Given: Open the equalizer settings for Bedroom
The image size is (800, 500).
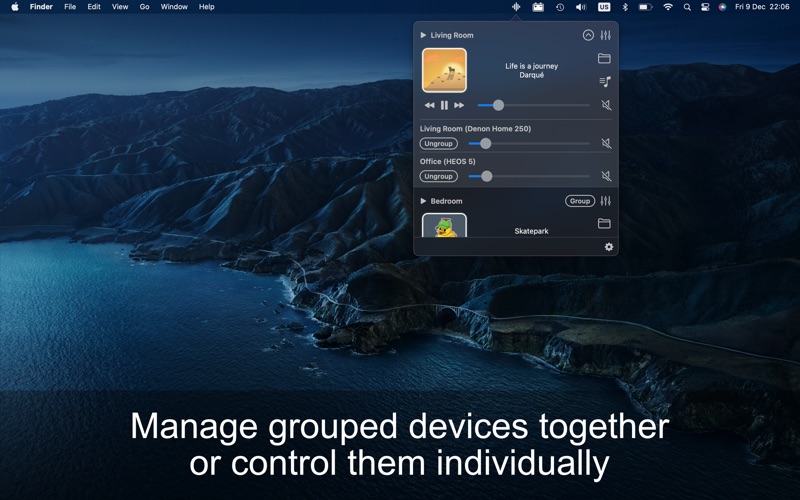Looking at the screenshot, I should (605, 201).
